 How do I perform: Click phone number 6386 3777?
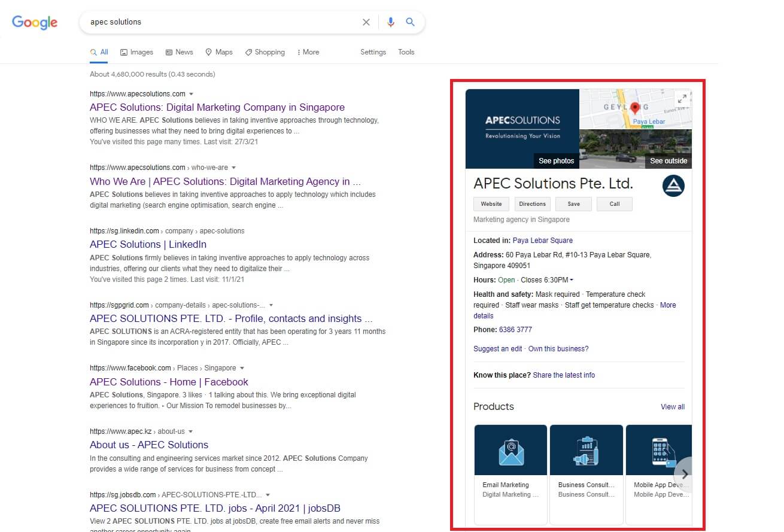pyautogui.click(x=515, y=330)
